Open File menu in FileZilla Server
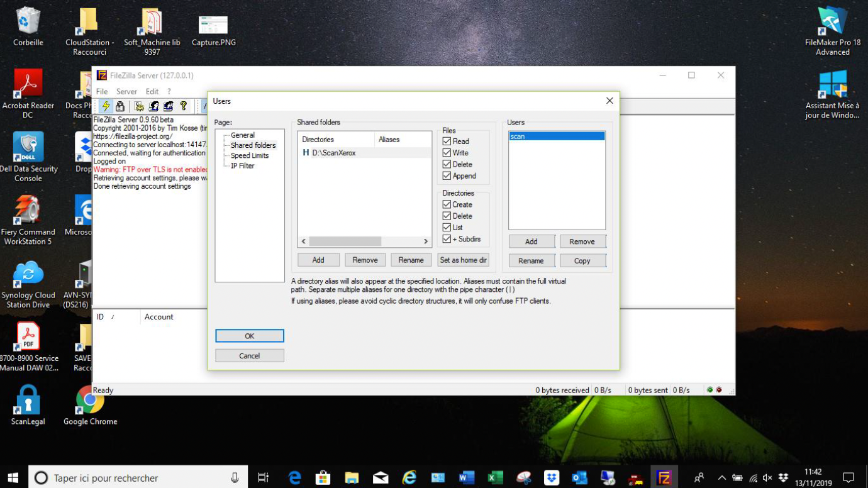The image size is (868, 488). click(x=102, y=91)
